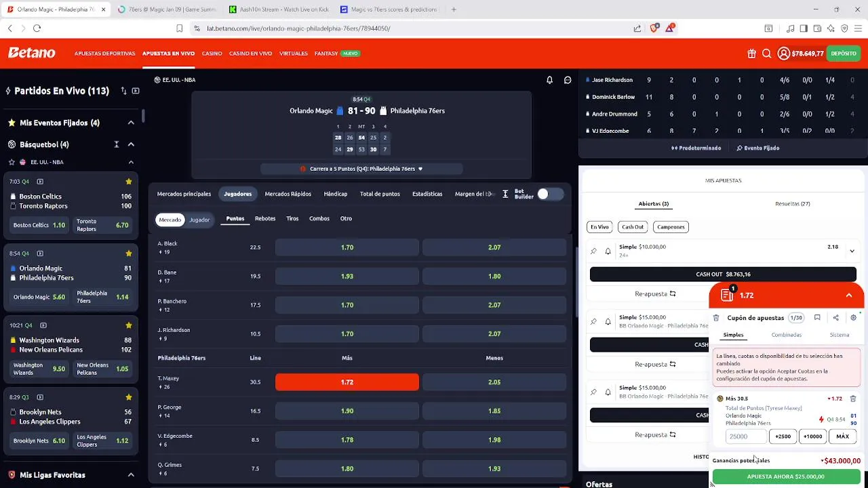Open the Virtuales menu item
Image resolution: width=868 pixels, height=488 pixels.
point(294,54)
